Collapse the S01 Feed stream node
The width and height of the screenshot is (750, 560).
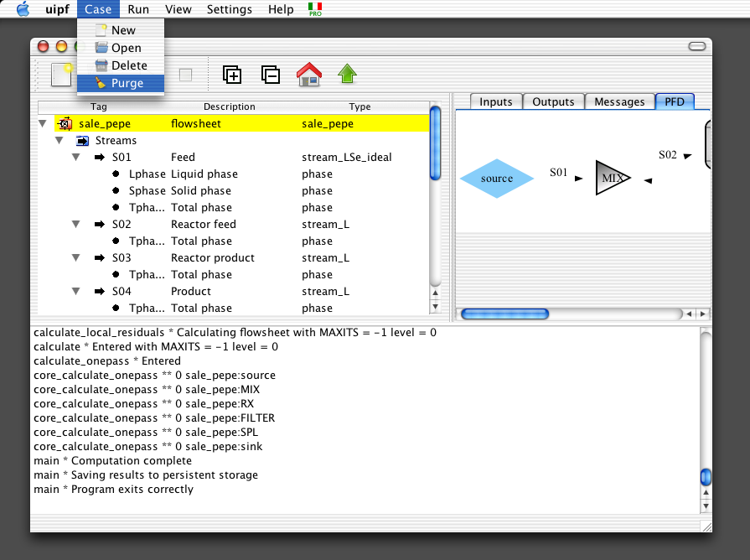pos(75,158)
